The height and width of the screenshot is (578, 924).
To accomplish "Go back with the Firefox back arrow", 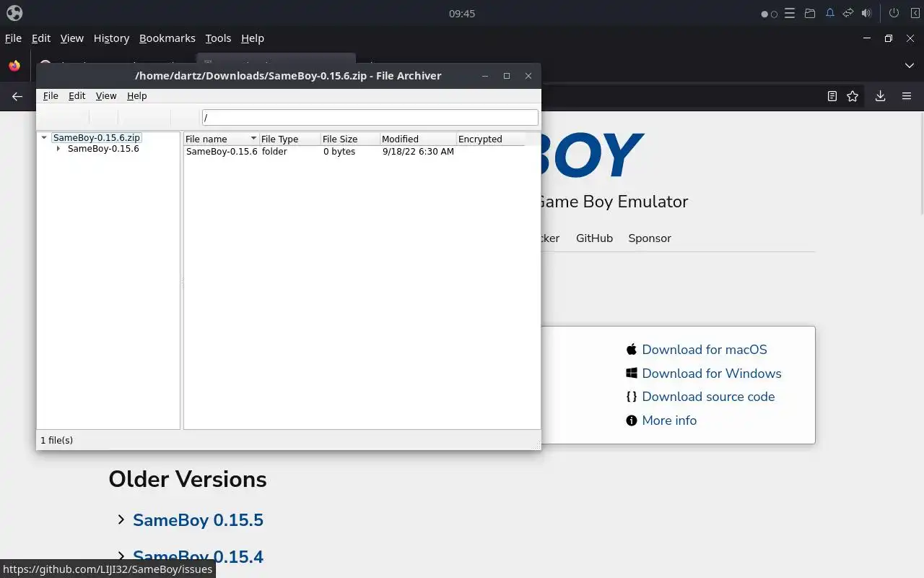I will 17,96.
